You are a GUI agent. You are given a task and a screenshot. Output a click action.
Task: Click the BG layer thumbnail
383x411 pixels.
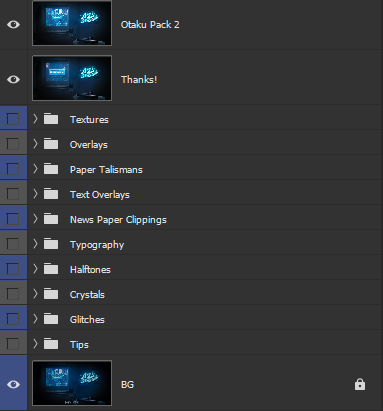[x=72, y=383]
